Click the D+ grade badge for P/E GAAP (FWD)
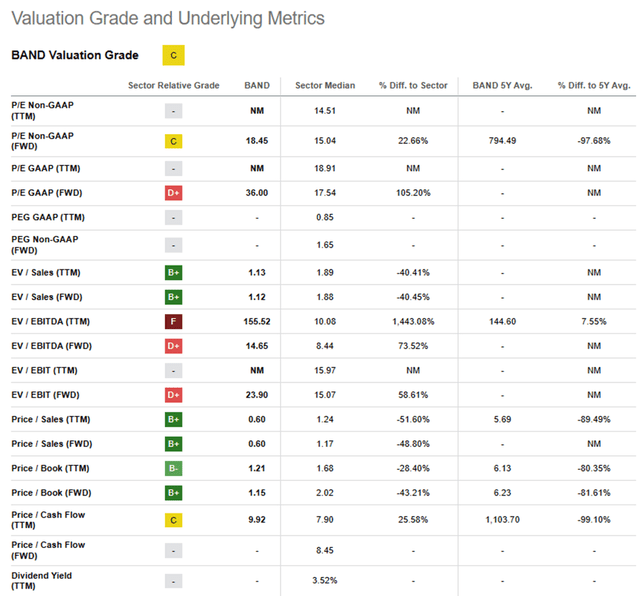640x596 pixels. click(x=173, y=193)
